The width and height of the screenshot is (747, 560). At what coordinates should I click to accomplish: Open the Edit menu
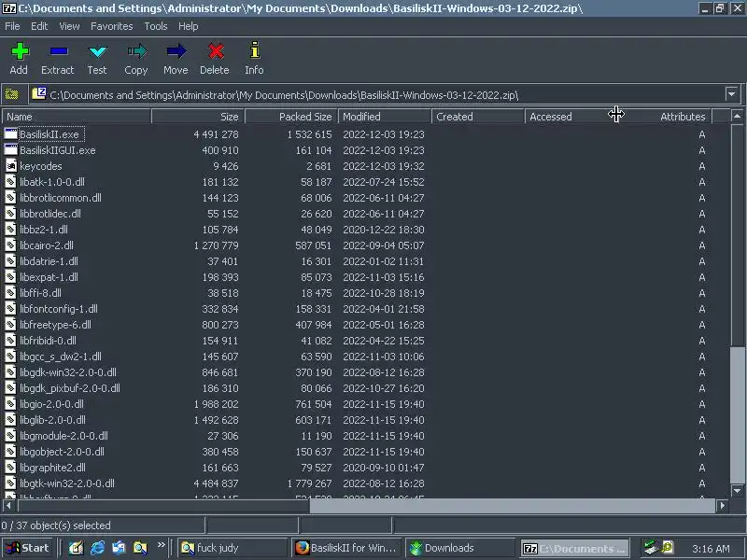tap(39, 26)
